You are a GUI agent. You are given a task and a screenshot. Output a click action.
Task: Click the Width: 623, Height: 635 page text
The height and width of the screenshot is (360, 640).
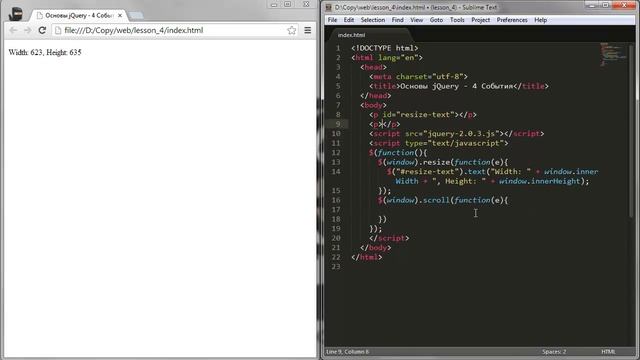[45, 52]
